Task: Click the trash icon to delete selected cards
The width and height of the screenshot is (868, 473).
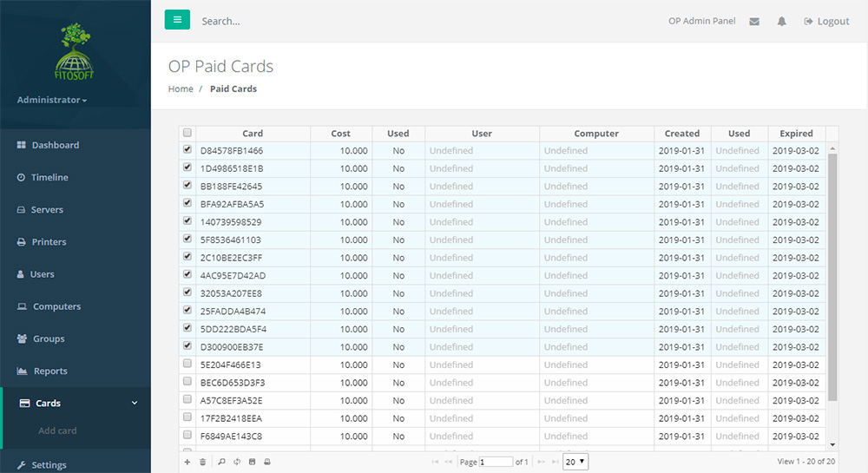Action: [x=202, y=462]
